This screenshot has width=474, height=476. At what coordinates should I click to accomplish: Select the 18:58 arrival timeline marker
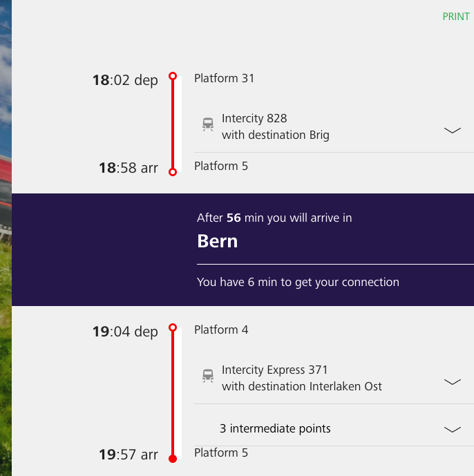(173, 172)
